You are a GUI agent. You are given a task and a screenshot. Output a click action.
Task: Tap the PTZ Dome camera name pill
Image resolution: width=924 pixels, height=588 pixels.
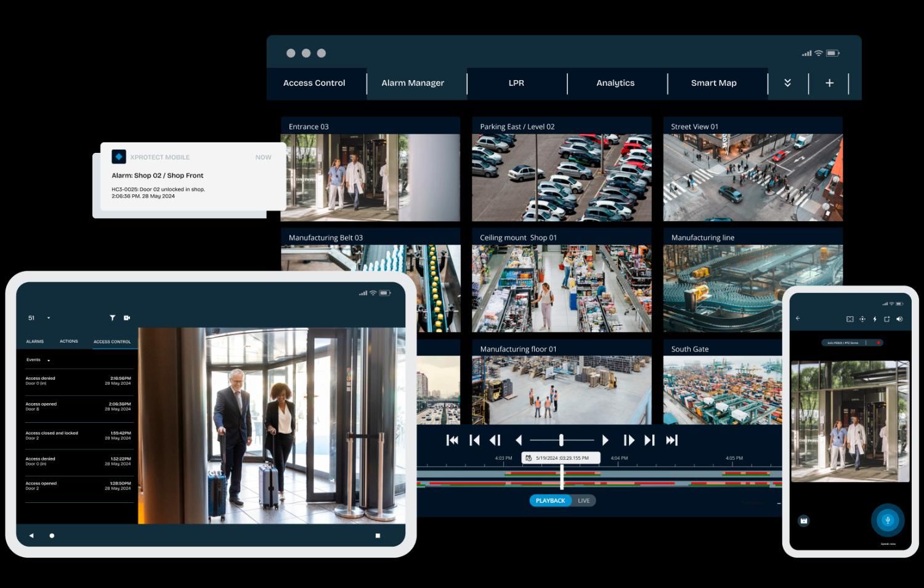[853, 343]
